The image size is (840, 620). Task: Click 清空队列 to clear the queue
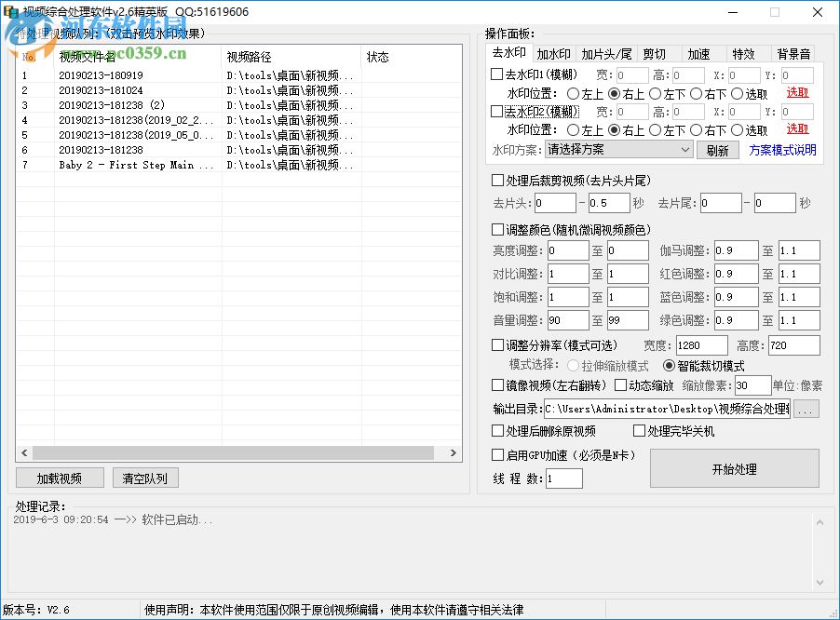pyautogui.click(x=145, y=477)
